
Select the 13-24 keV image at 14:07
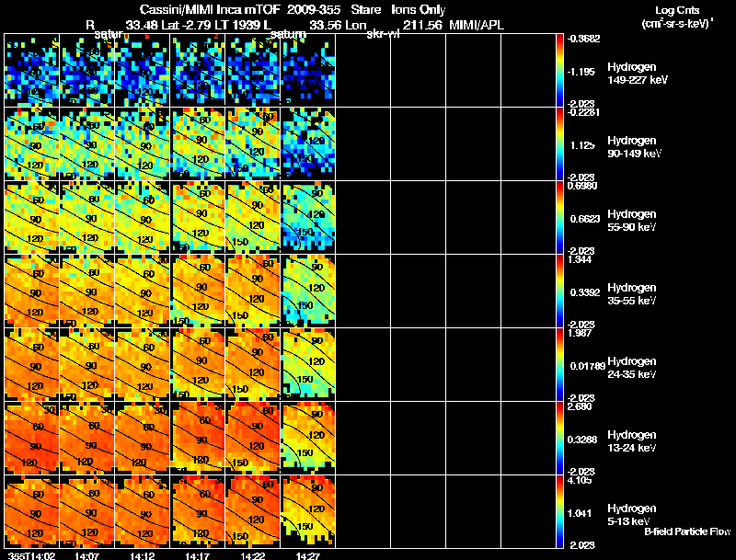pos(86,438)
